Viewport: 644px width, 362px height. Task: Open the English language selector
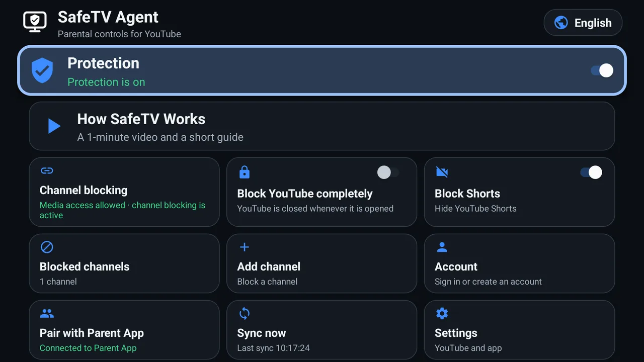(x=583, y=23)
